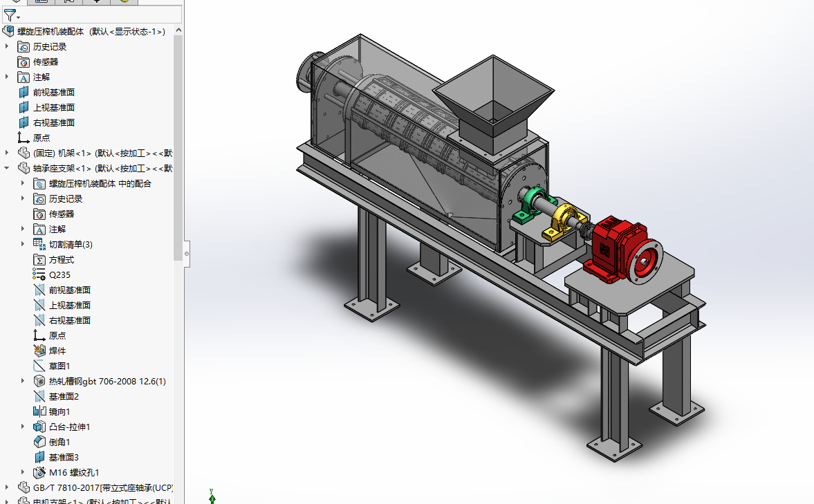Click the feature tree filter funnel icon

coord(10,15)
